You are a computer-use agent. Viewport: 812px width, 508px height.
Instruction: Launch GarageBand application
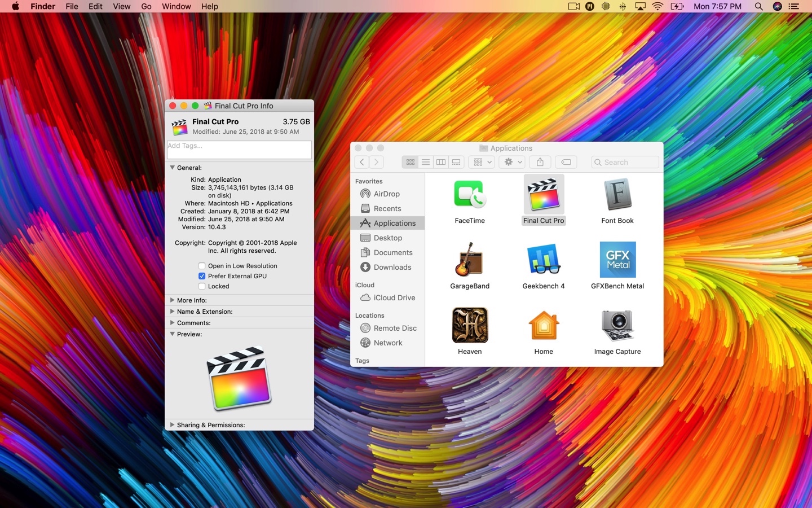470,260
